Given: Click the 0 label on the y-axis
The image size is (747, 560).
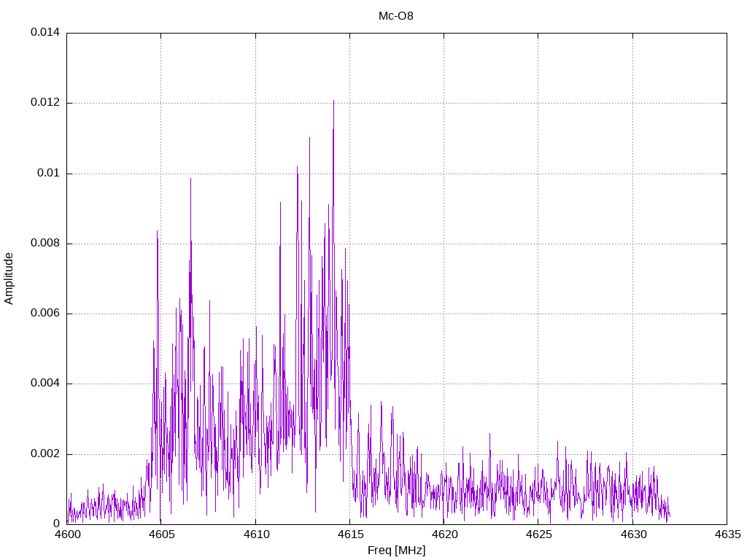Looking at the screenshot, I should (x=56, y=524).
